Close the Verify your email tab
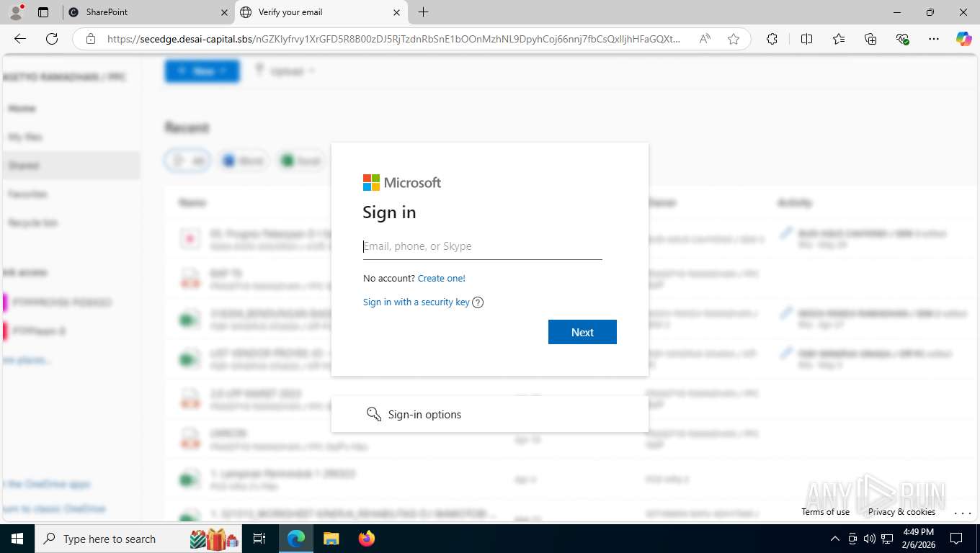This screenshot has height=553, width=980. pos(396,12)
